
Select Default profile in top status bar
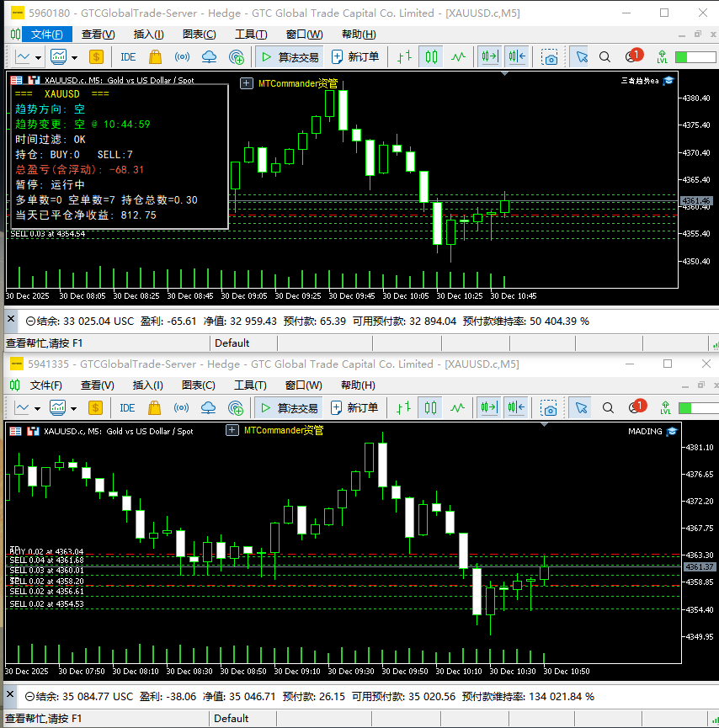click(232, 343)
